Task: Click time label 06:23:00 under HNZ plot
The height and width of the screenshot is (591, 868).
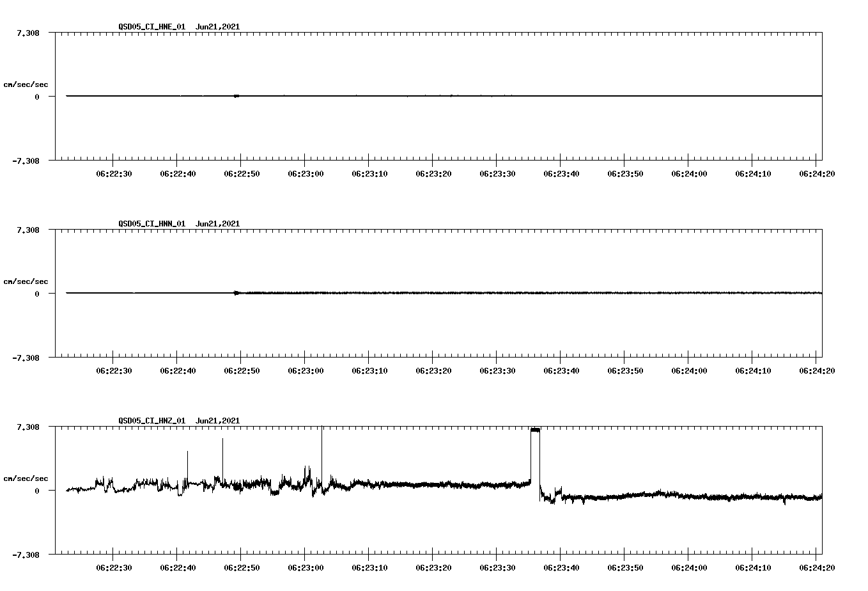Action: point(306,567)
